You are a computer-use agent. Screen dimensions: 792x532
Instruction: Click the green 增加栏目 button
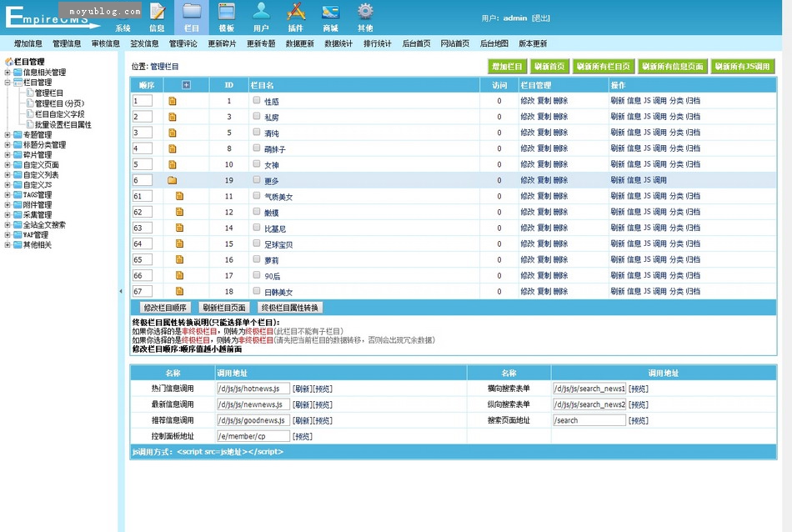(507, 66)
